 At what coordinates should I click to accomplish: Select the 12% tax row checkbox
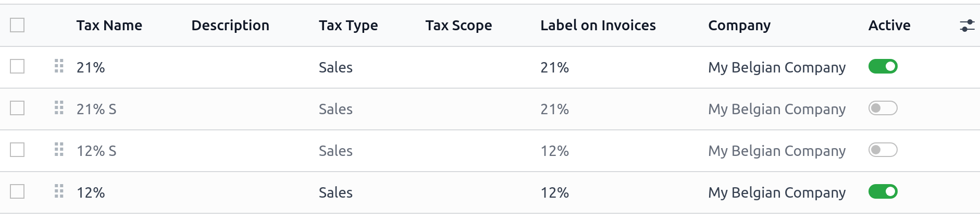click(x=17, y=191)
